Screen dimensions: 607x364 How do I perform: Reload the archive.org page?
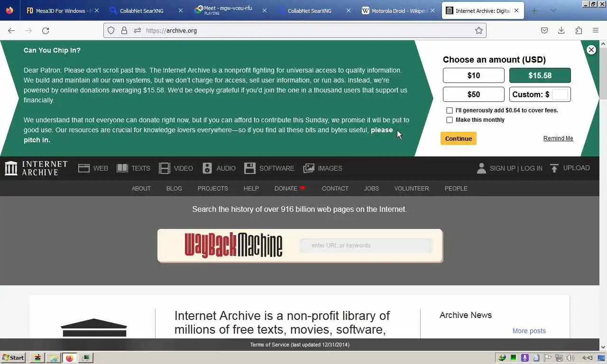pos(46,30)
